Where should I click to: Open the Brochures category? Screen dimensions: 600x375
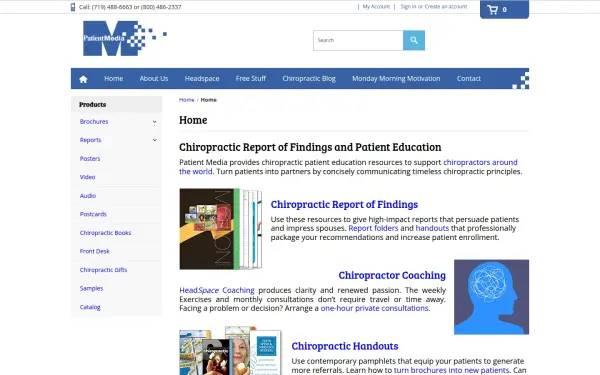(94, 121)
